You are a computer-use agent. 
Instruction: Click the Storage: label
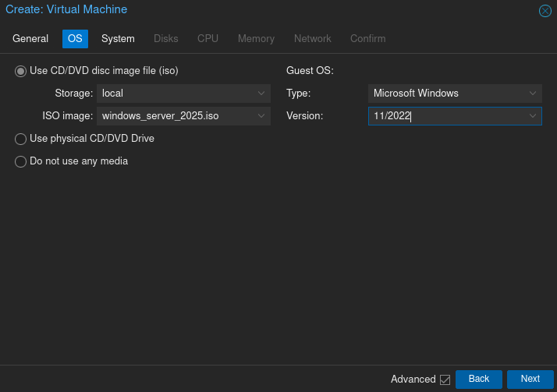(x=74, y=94)
